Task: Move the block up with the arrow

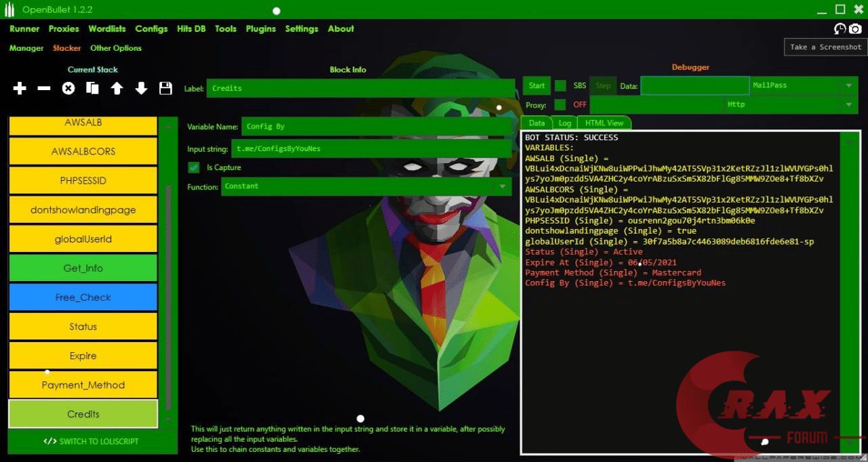Action: pos(117,88)
